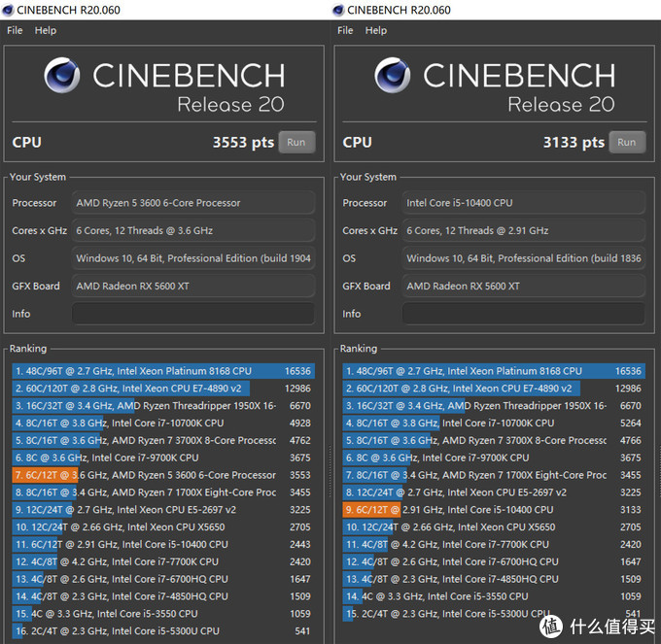Screen dimensions: 661x644
Task: Select the i5-10400 ranking row scoring 2443
Action: [162, 544]
